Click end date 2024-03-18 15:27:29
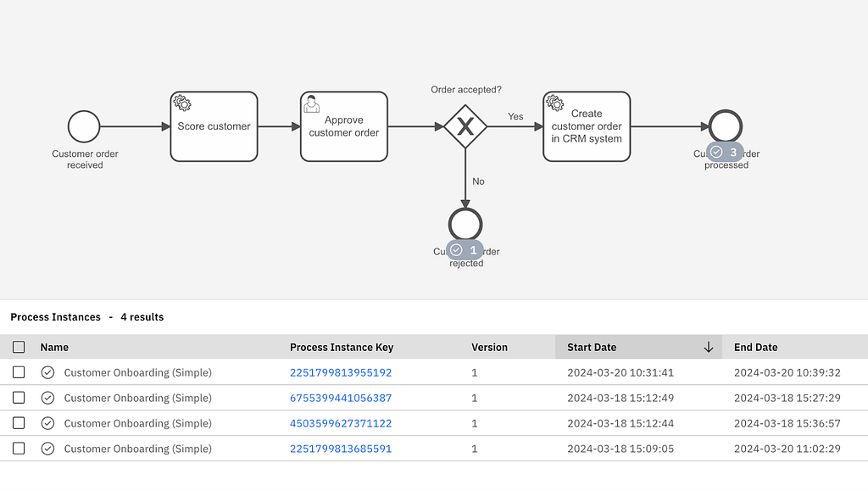868x491 pixels. point(787,398)
